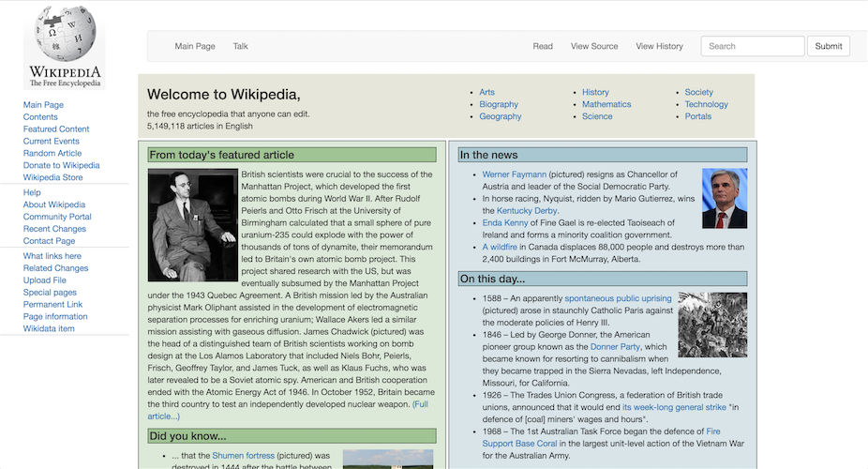Open the Geography portal link
Image resolution: width=868 pixels, height=469 pixels.
pyautogui.click(x=501, y=117)
